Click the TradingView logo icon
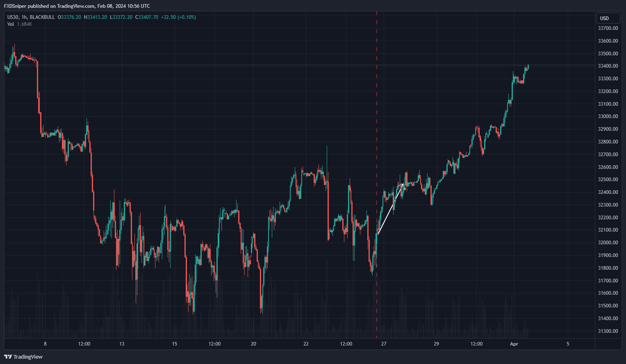The image size is (626, 364). (x=8, y=357)
